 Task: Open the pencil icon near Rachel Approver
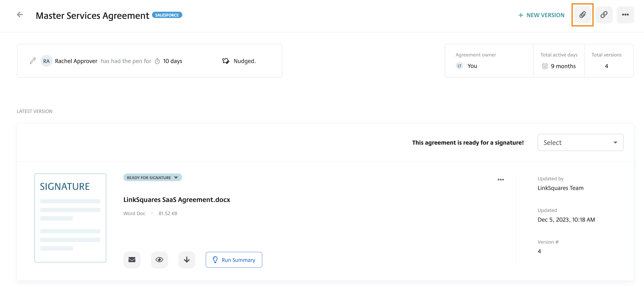pos(32,60)
